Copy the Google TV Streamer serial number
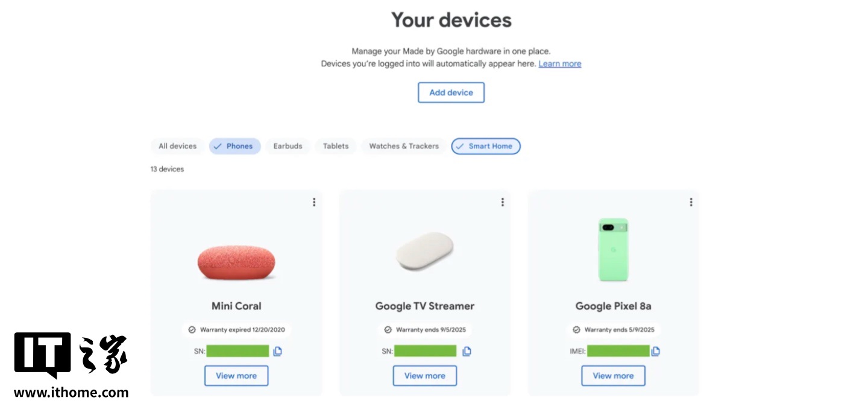 pyautogui.click(x=467, y=351)
